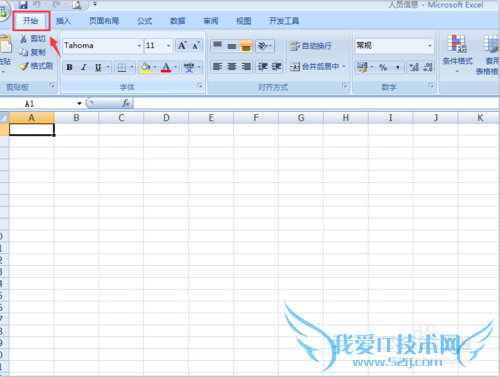This screenshot has width=500, height=377.
Task: Click in the formula bar input
Action: click(x=316, y=103)
